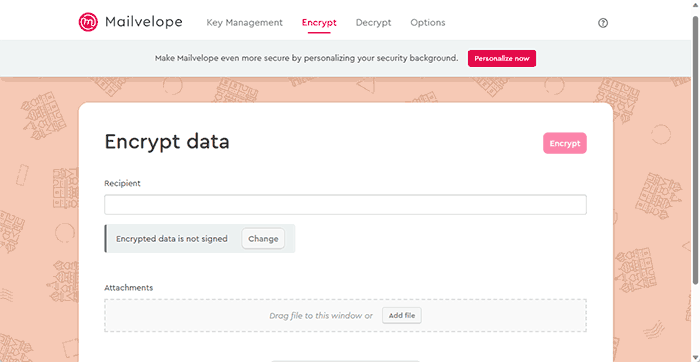
Task: Click Change next to signing status
Action: (x=263, y=239)
